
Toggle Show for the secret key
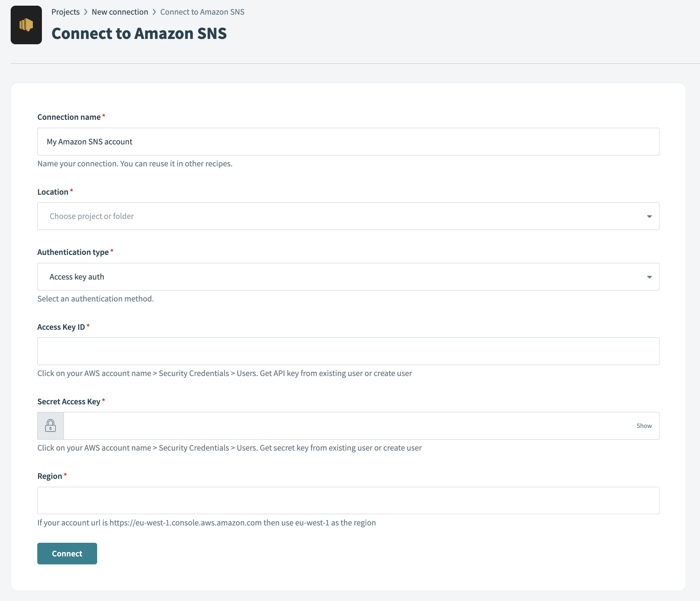(644, 426)
